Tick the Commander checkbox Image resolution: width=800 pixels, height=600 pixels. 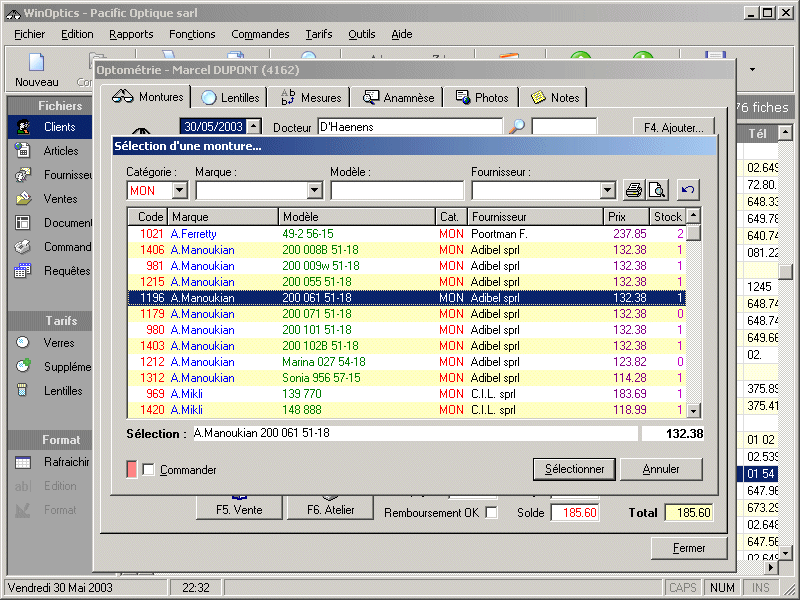point(148,470)
